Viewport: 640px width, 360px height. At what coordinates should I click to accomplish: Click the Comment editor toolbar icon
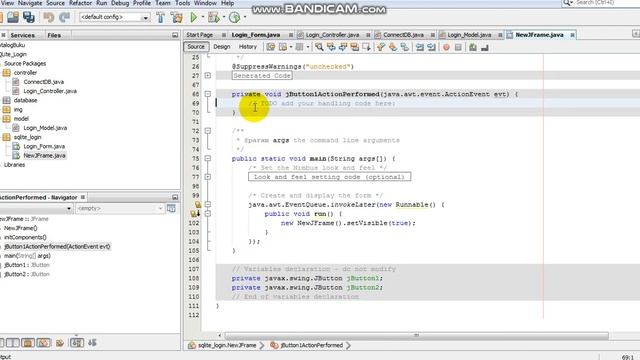point(473,47)
